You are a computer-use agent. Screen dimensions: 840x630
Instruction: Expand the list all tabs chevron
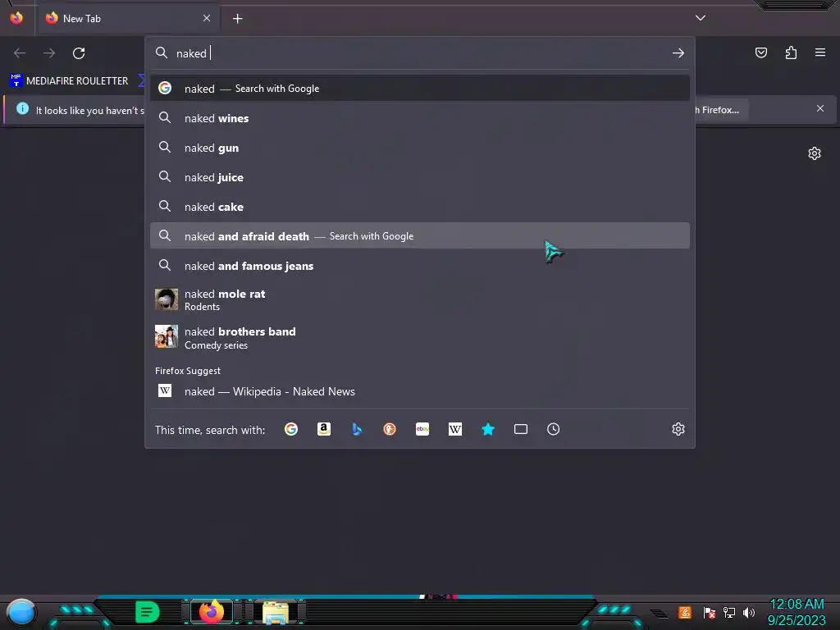701,18
